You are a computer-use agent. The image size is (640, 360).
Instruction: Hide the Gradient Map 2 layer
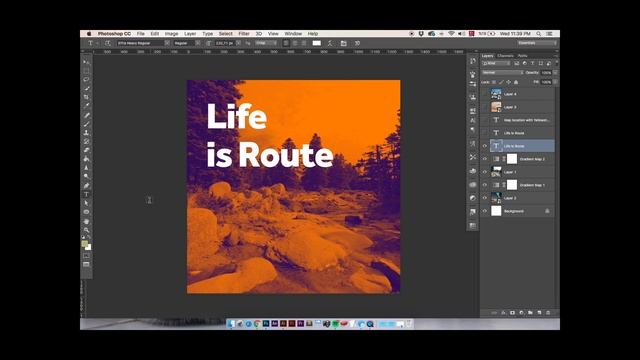tap(485, 159)
